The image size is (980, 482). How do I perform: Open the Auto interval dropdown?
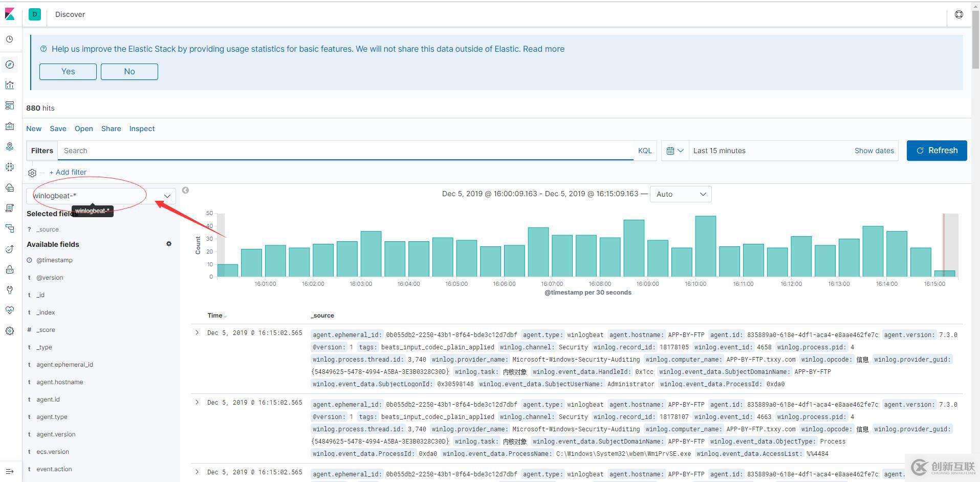[681, 194]
